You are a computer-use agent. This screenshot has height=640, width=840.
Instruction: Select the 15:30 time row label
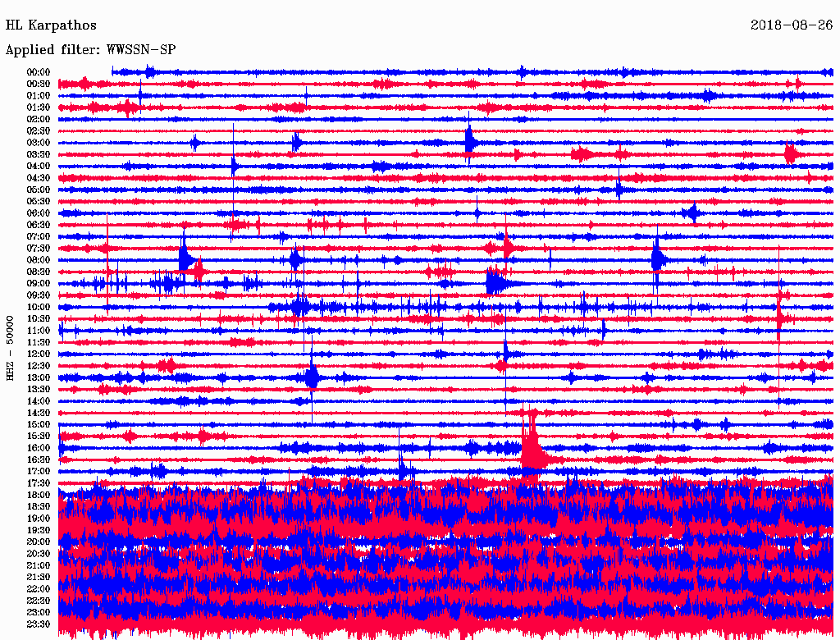[x=39, y=437]
